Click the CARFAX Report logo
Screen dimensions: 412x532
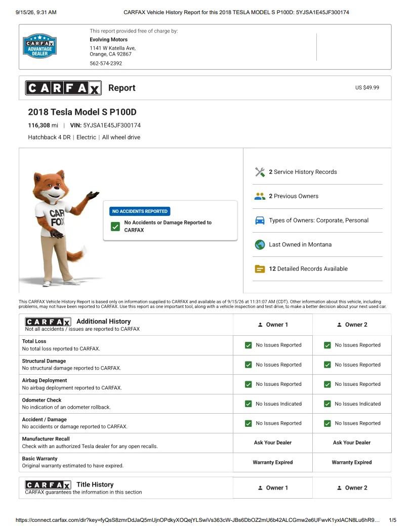[63, 88]
